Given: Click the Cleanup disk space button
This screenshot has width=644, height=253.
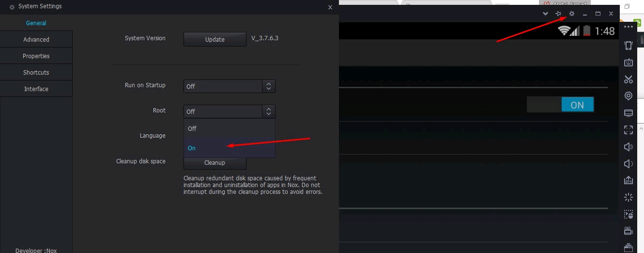Looking at the screenshot, I should tap(215, 163).
